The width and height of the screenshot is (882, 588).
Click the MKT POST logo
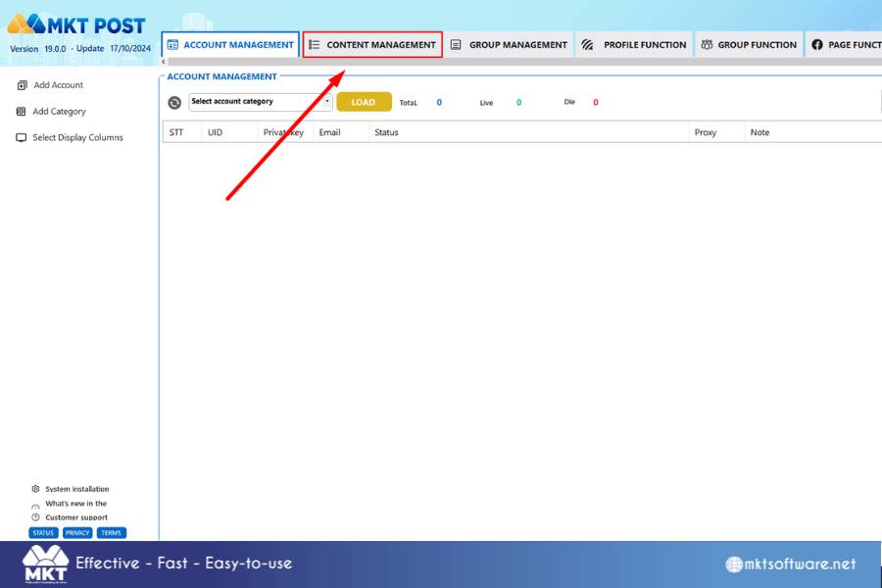pos(76,24)
